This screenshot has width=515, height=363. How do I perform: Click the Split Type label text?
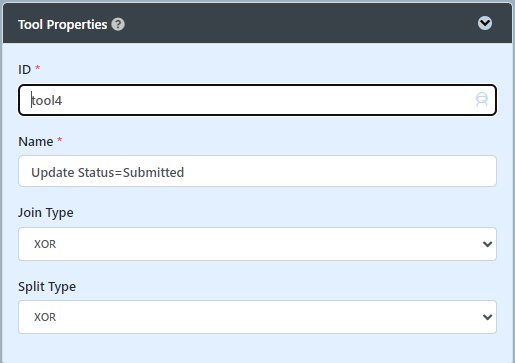47,287
